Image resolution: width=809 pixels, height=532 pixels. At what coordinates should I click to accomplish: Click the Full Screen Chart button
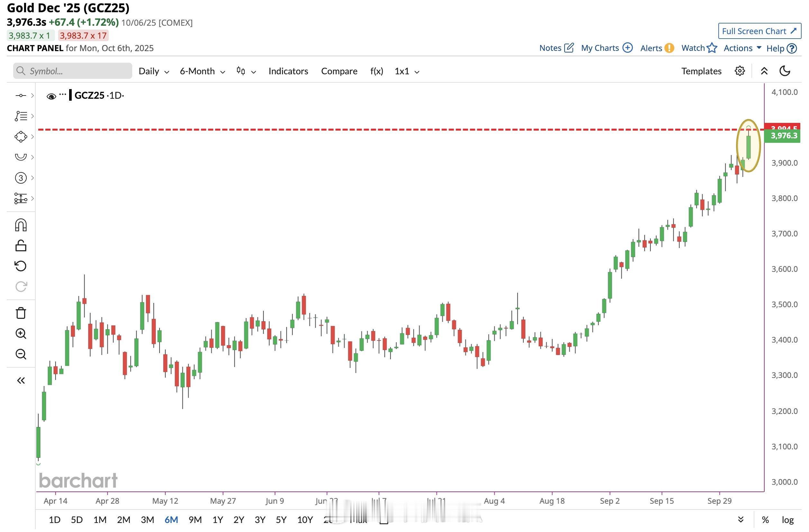[759, 31]
